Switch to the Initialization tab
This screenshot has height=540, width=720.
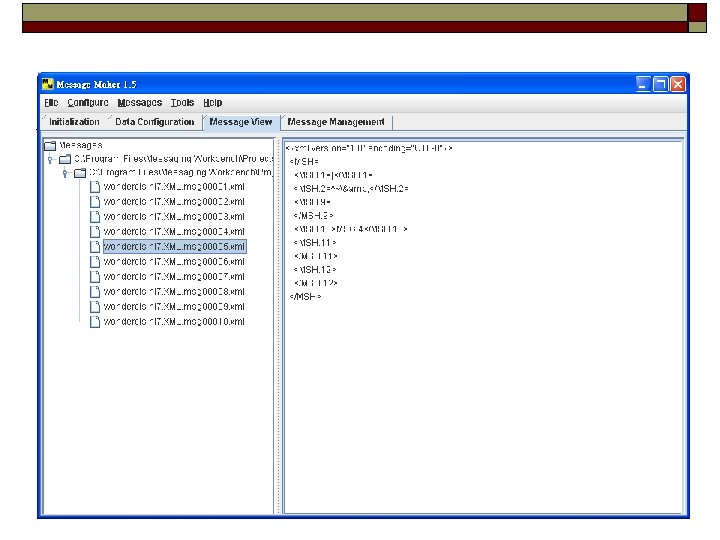click(x=74, y=122)
